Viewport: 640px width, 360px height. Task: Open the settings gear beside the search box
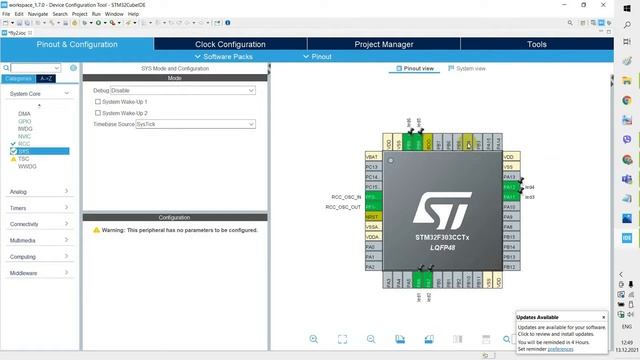(x=73, y=68)
